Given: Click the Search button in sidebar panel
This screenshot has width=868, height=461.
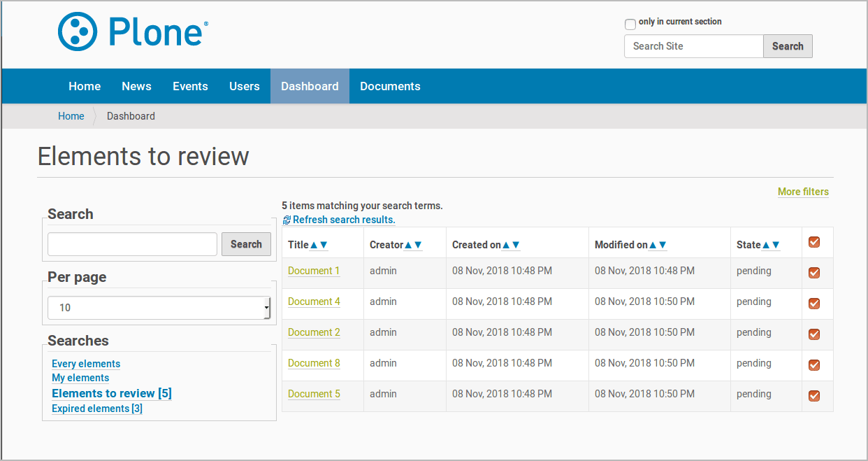Looking at the screenshot, I should pyautogui.click(x=246, y=244).
